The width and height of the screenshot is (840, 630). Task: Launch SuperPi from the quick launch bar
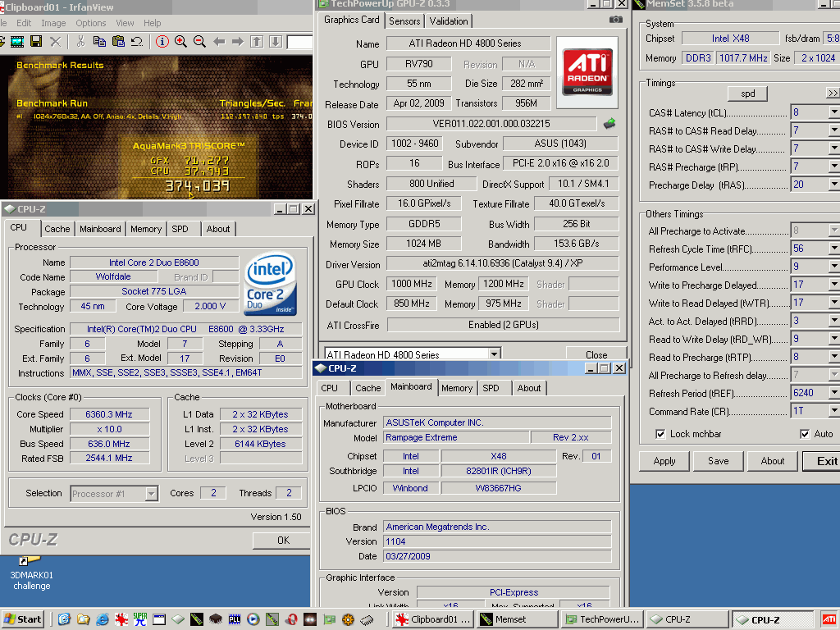pyautogui.click(x=140, y=619)
